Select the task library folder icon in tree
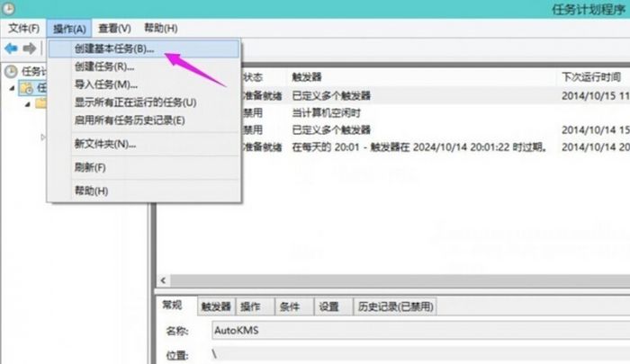 pyautogui.click(x=26, y=88)
